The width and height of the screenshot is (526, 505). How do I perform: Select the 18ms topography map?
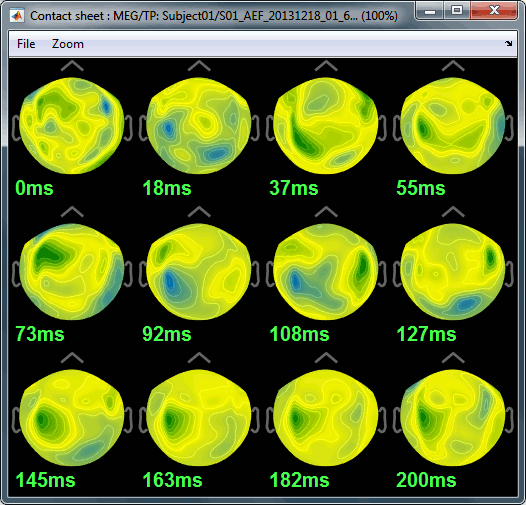click(x=199, y=126)
